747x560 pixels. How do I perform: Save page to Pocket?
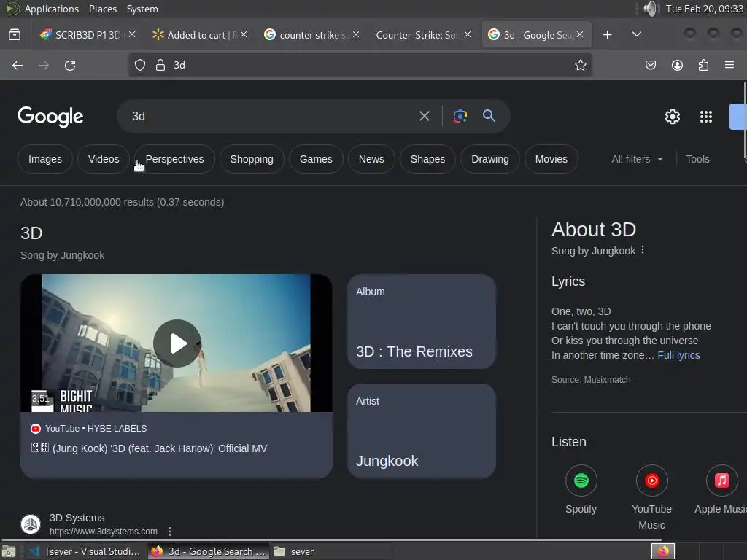650,65
